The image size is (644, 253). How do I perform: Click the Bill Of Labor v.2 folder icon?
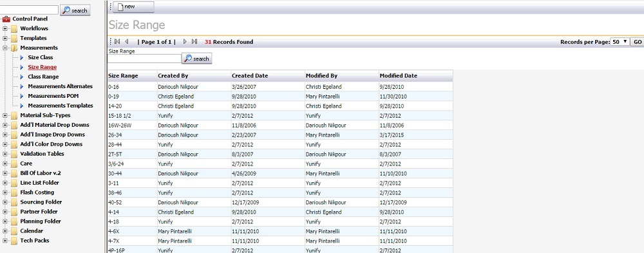[14, 173]
